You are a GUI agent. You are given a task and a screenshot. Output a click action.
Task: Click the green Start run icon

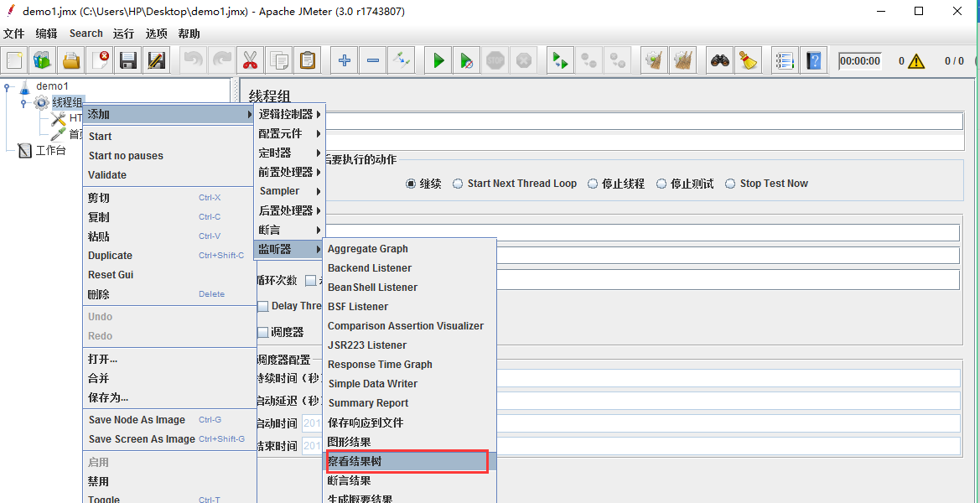tap(438, 60)
